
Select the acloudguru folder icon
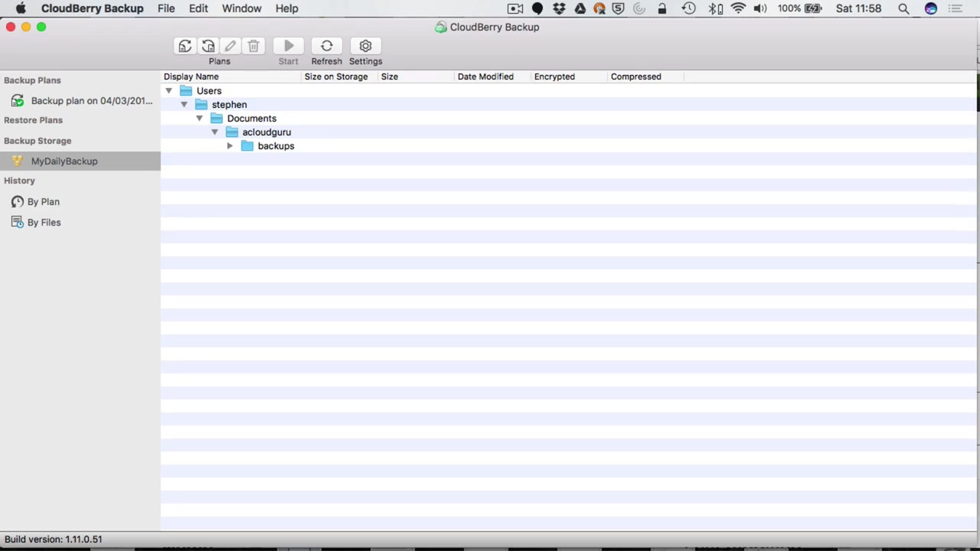232,132
